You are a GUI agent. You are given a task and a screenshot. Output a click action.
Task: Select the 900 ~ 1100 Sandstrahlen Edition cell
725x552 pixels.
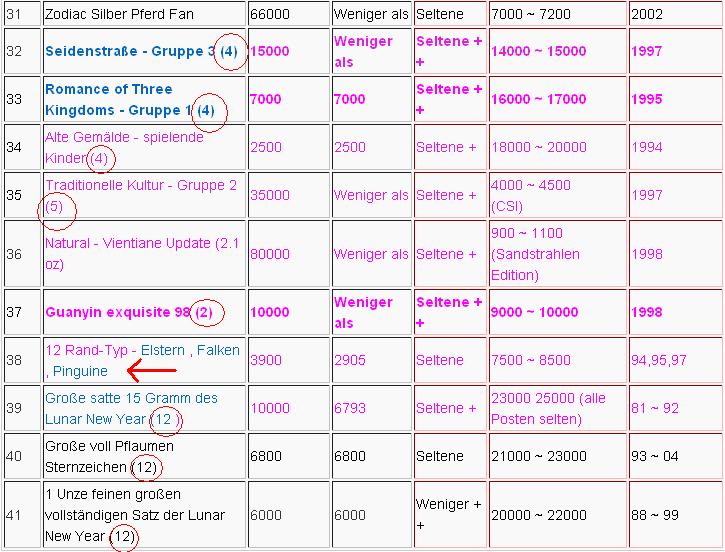(x=556, y=254)
